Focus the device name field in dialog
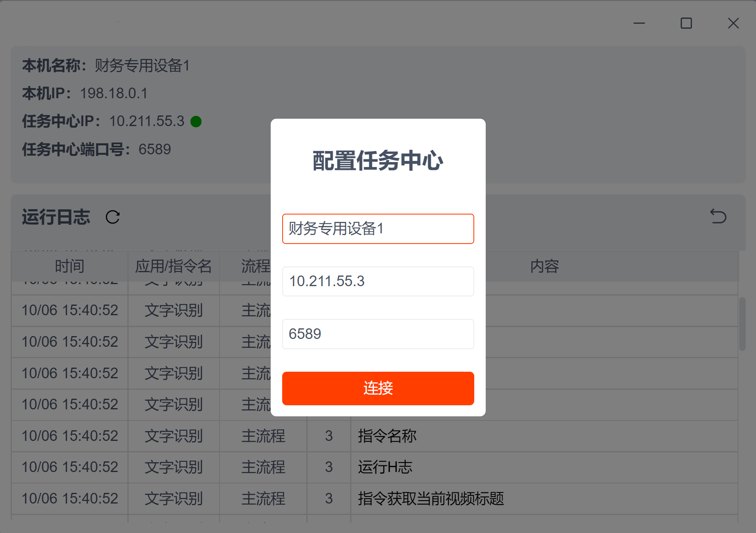The height and width of the screenshot is (533, 756). (378, 229)
